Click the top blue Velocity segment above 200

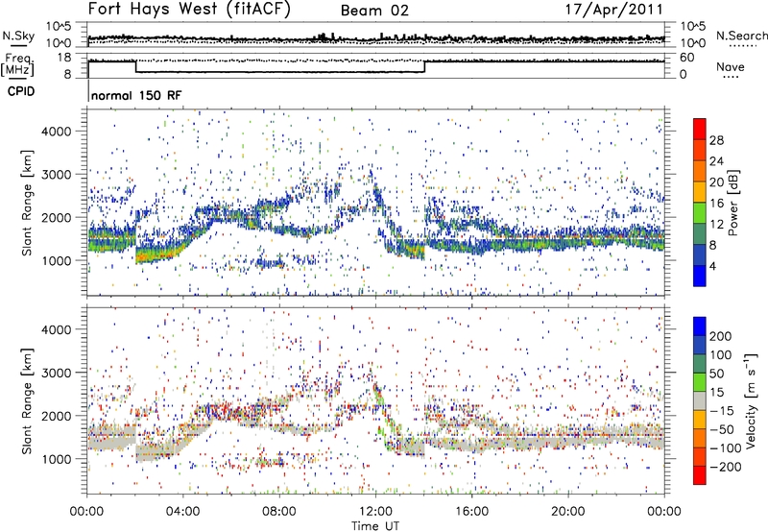(x=700, y=326)
